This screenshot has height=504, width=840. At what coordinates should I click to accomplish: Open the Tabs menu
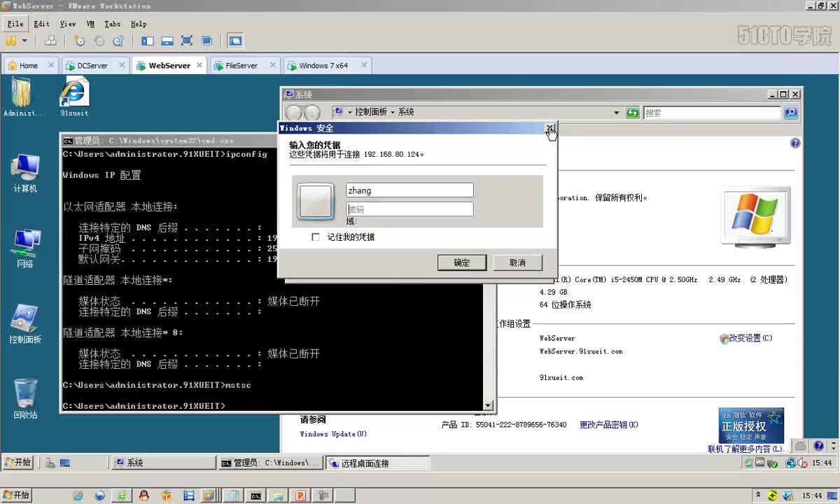pyautogui.click(x=113, y=24)
